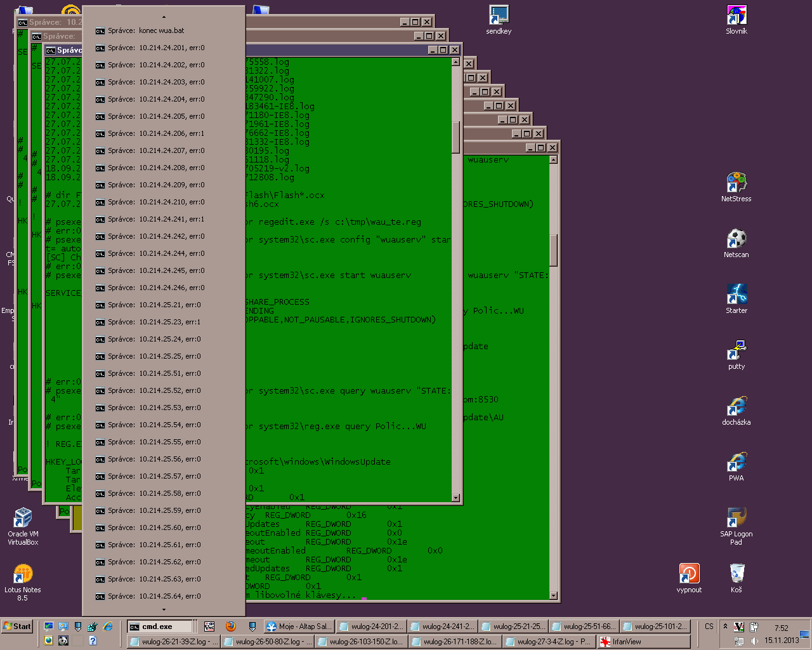Image resolution: width=812 pixels, height=650 pixels.
Task: Select the Netscan desktop icon
Action: tap(736, 241)
